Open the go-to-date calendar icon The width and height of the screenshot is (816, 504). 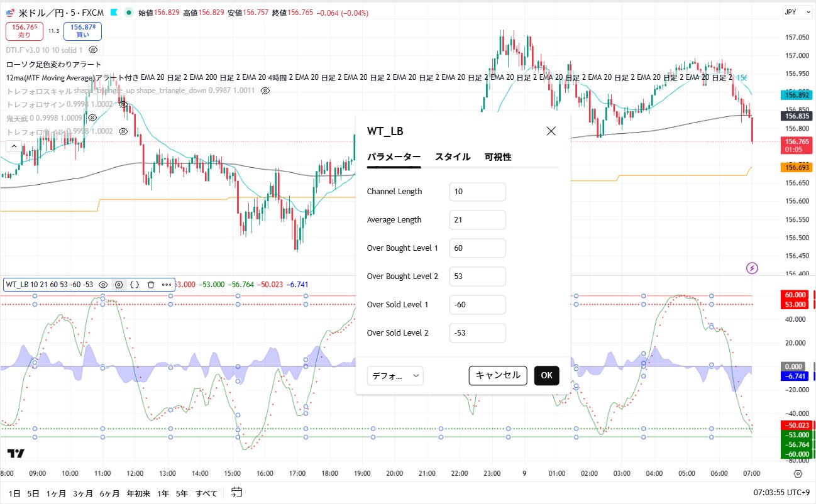pyautogui.click(x=236, y=492)
